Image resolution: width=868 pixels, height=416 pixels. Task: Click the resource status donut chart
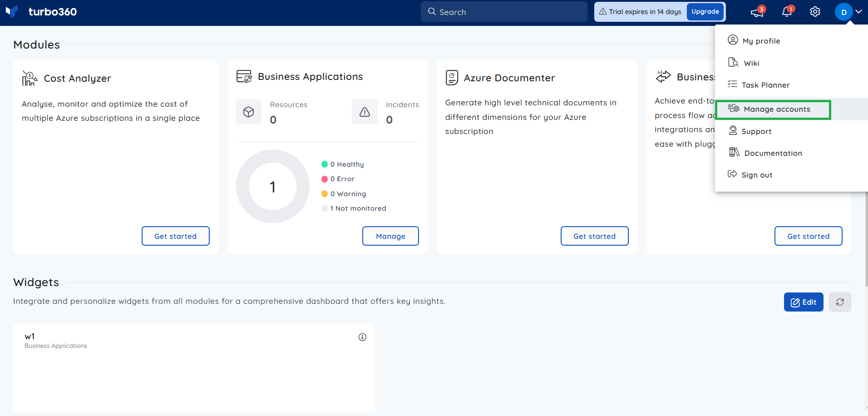click(x=273, y=186)
